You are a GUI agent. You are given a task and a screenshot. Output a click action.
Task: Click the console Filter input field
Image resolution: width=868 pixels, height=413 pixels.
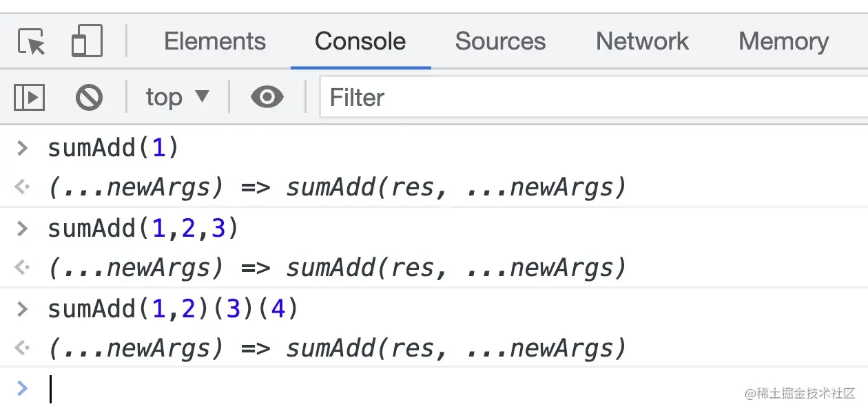[592, 97]
